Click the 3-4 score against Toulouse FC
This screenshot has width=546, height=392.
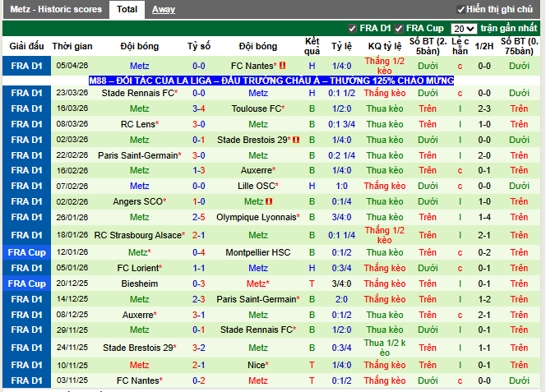pos(199,108)
